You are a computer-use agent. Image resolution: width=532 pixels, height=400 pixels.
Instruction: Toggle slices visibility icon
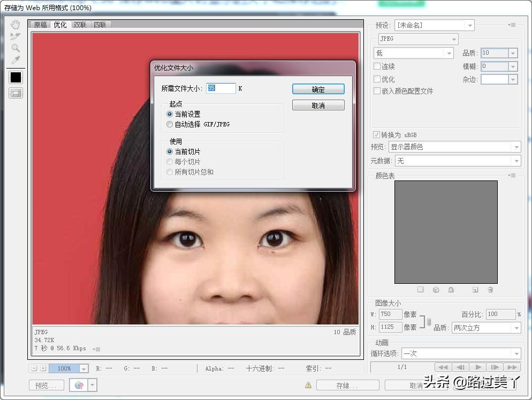point(16,93)
